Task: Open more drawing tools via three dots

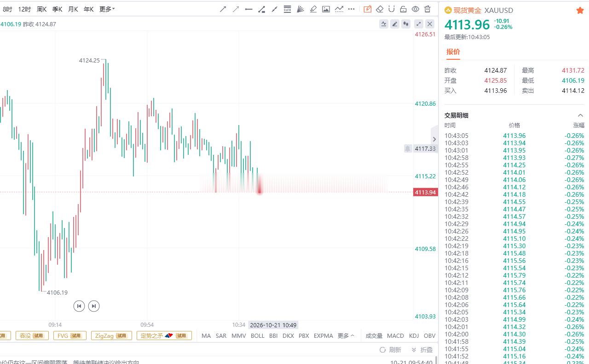Action: pos(352,9)
